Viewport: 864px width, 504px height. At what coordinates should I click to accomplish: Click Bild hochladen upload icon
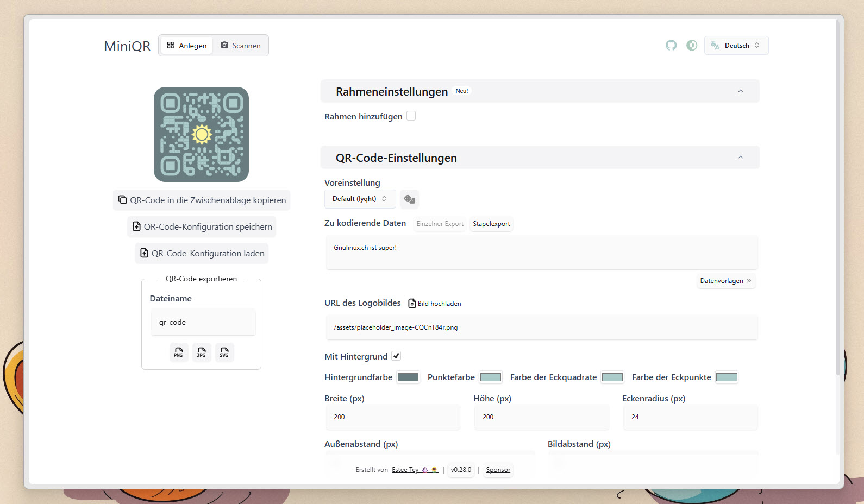(412, 304)
